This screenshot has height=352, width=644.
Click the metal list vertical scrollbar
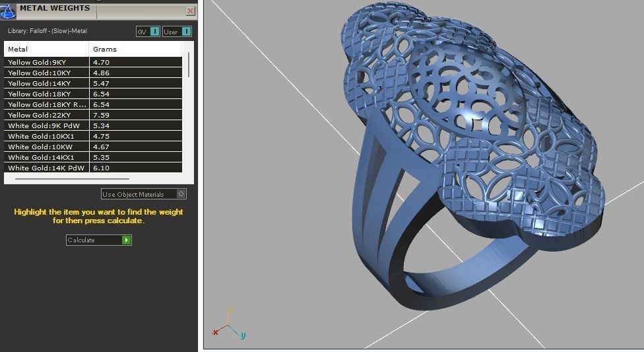click(189, 65)
